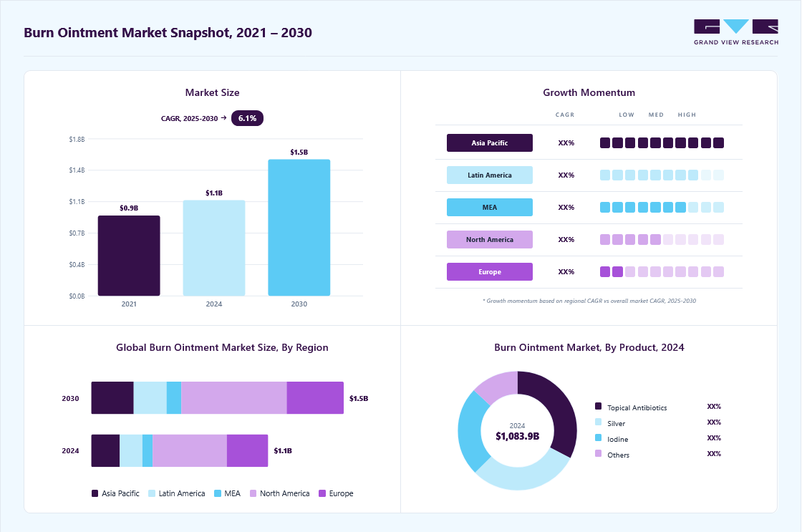Click the Others XX% share value

714,454
